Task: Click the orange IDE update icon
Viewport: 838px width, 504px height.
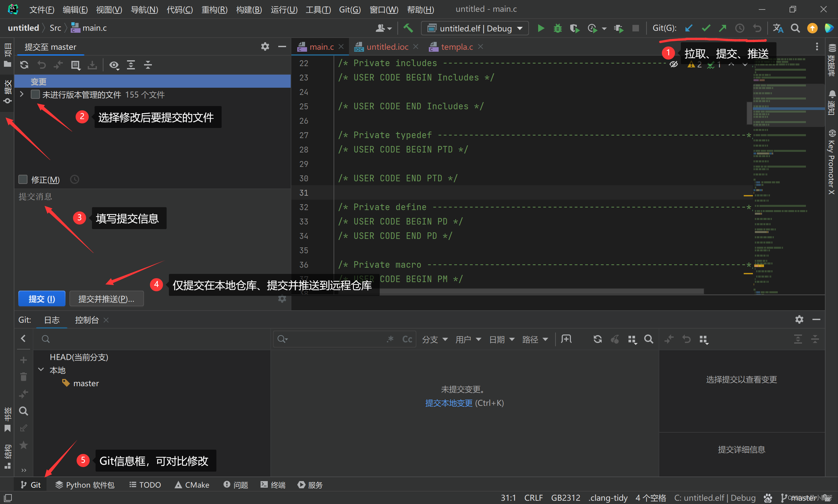Action: (x=812, y=28)
